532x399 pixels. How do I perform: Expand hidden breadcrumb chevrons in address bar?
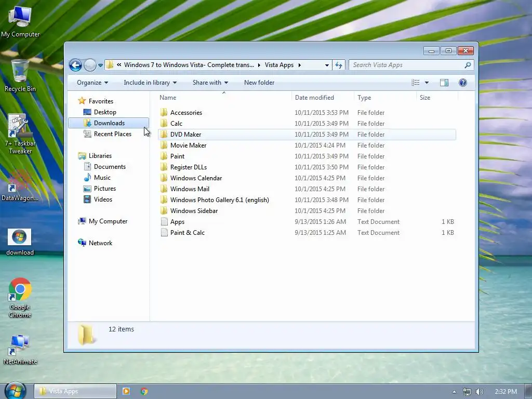tap(119, 65)
